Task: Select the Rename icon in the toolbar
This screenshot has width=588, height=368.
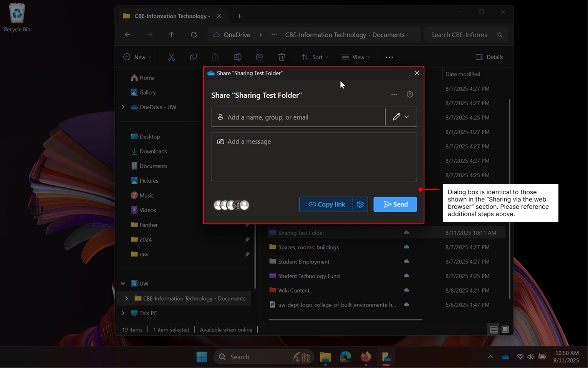Action: (237, 57)
